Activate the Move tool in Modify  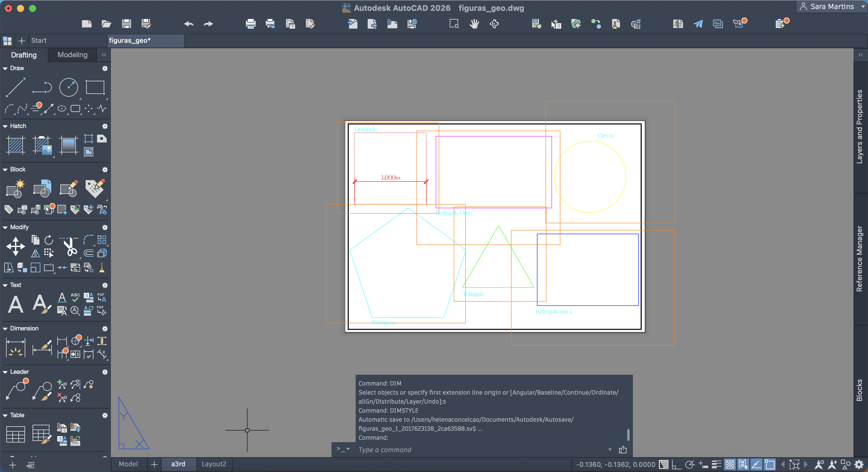click(x=15, y=246)
